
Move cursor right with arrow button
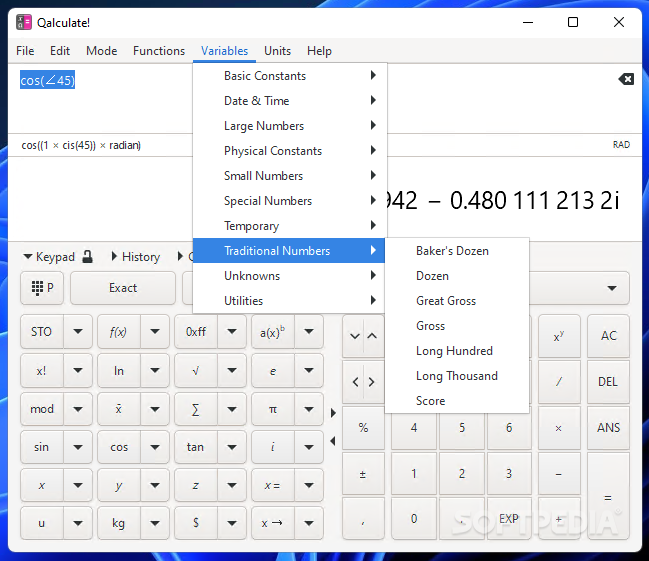click(372, 382)
